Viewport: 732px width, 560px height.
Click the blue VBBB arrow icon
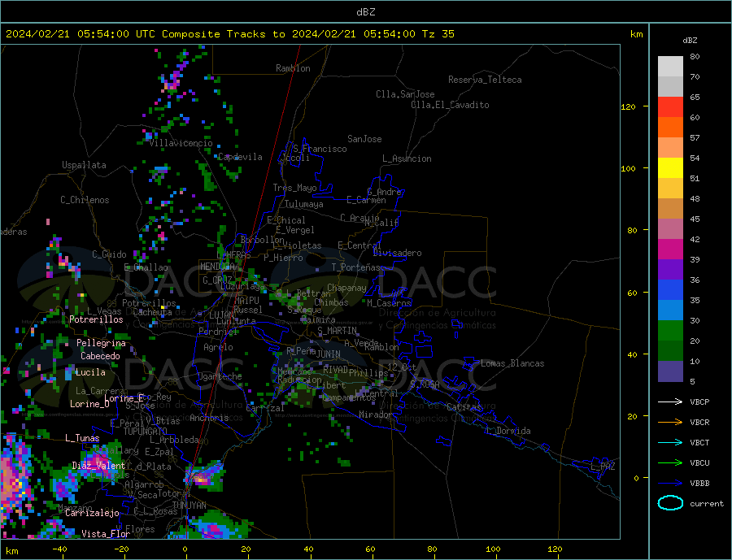point(670,484)
